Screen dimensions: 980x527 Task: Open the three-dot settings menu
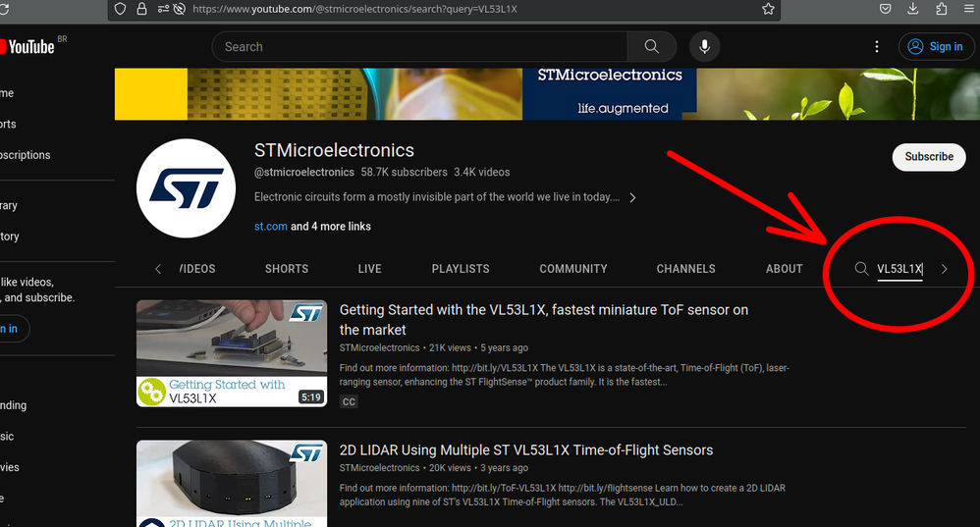(x=877, y=47)
